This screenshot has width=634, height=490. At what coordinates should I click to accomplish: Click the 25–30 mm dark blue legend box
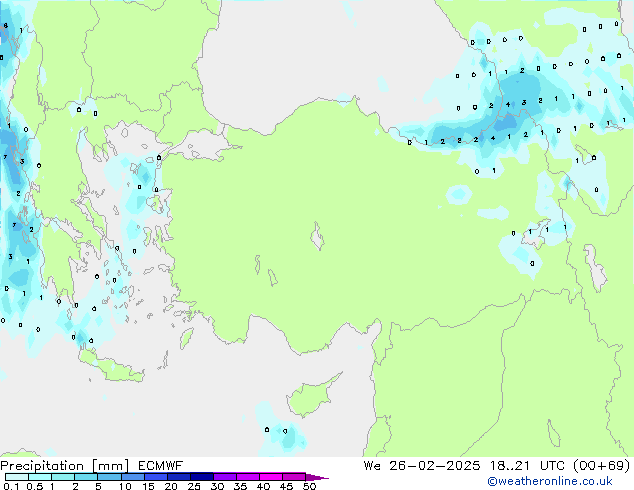[x=201, y=477]
